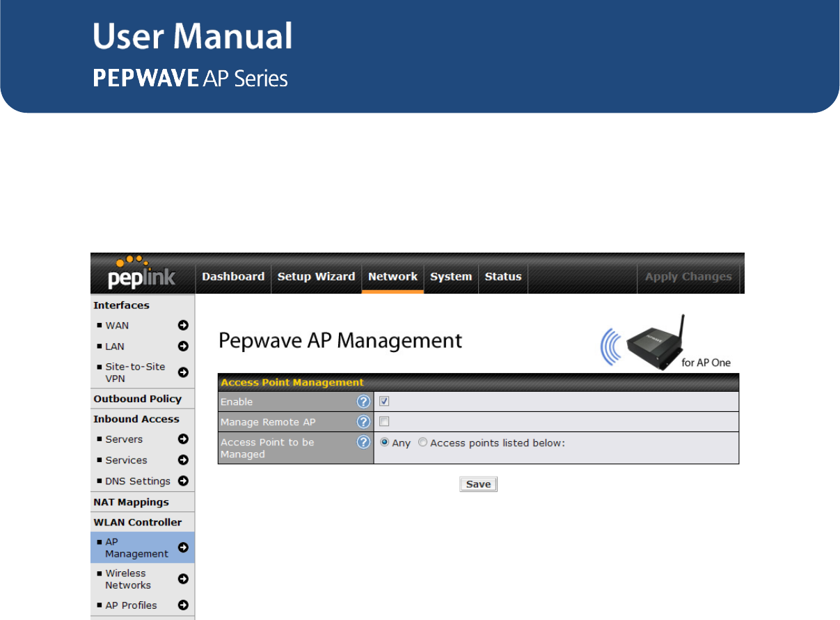840x620 pixels.
Task: Click the Pepwave AP Management title
Action: (340, 340)
